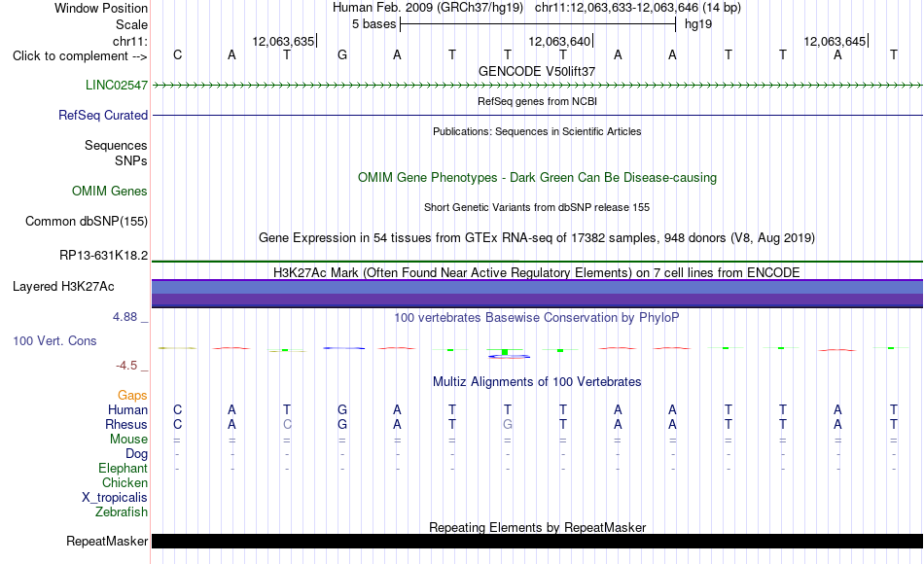Open the GTEx Gene Expression track title

coord(537,237)
